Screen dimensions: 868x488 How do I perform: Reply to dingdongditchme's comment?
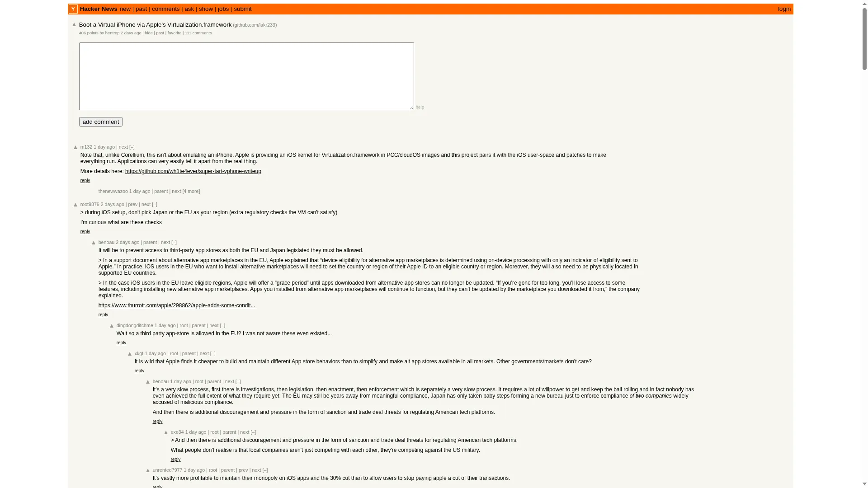pos(121,343)
